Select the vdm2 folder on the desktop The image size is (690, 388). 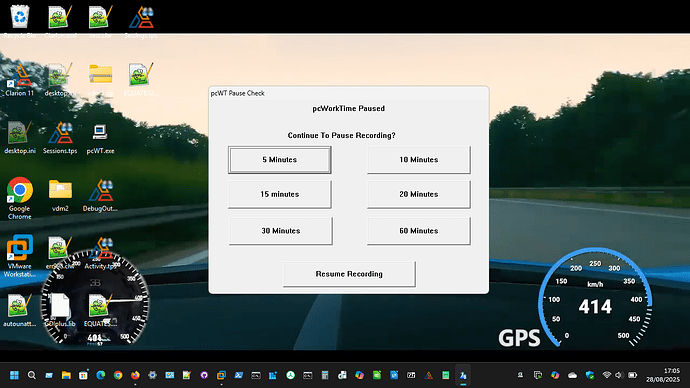tap(60, 195)
